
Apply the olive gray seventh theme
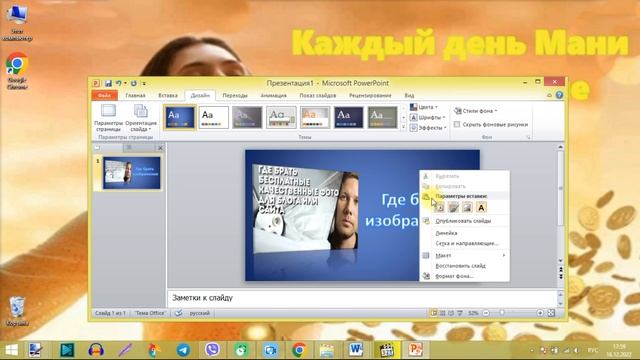point(382,117)
